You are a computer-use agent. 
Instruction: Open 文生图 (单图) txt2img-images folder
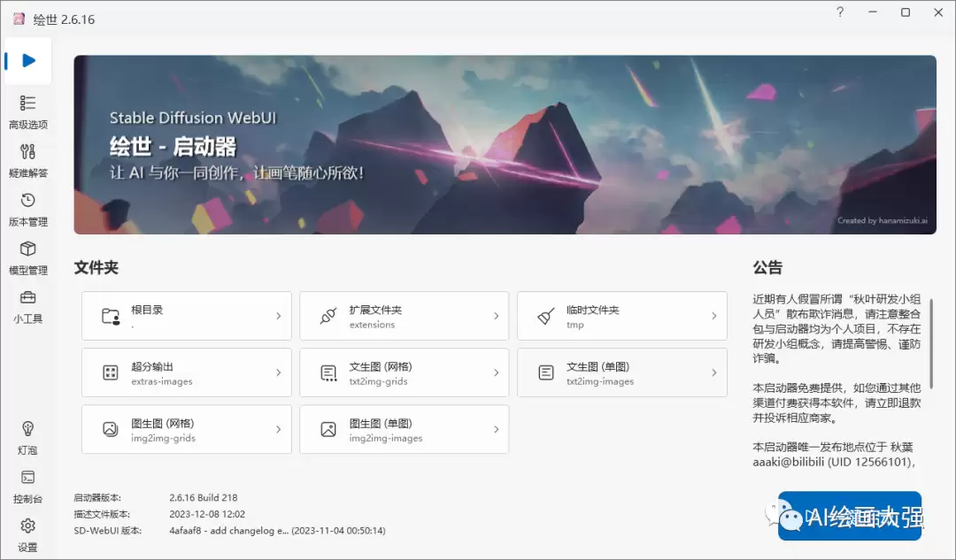click(622, 372)
